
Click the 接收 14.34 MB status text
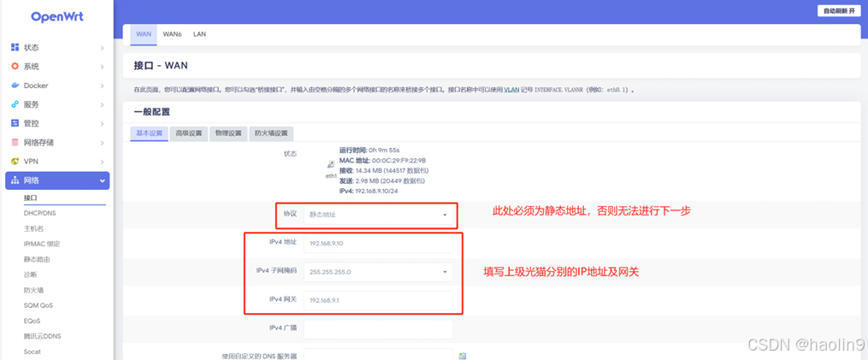[x=384, y=170]
